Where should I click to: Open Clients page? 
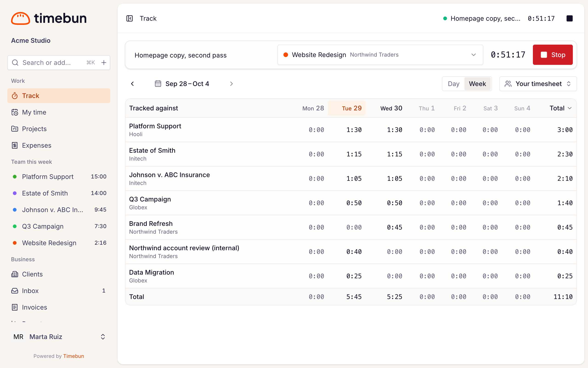[59, 274]
